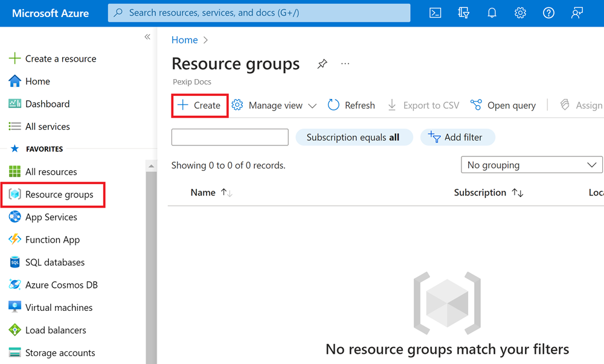Open the notifications bell
Image resolution: width=604 pixels, height=364 pixels.
(492, 12)
